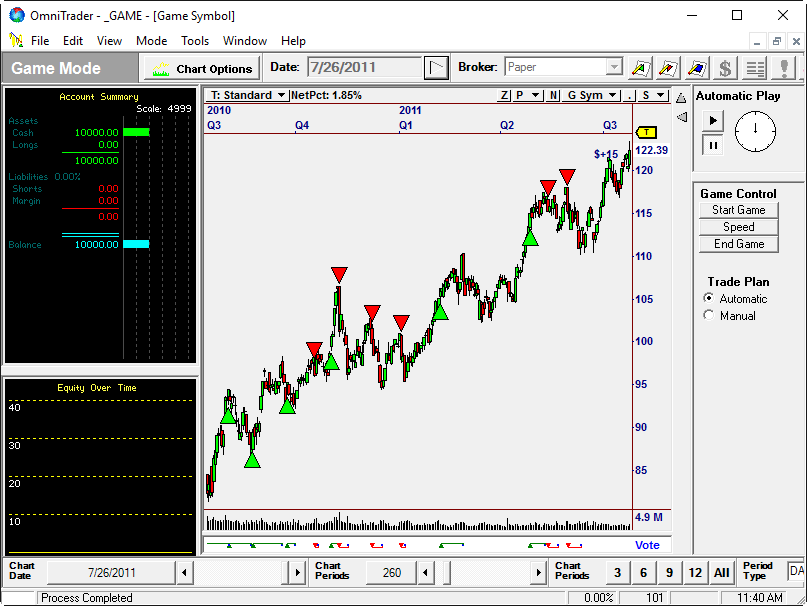Click the Balance 10000.00 value
Image resolution: width=807 pixels, height=606 pixels.
(97, 245)
